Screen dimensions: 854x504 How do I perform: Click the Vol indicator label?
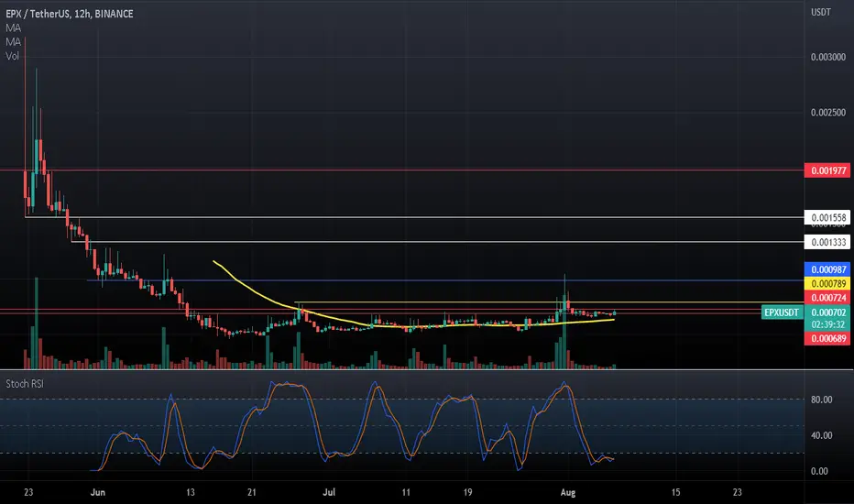(12, 56)
